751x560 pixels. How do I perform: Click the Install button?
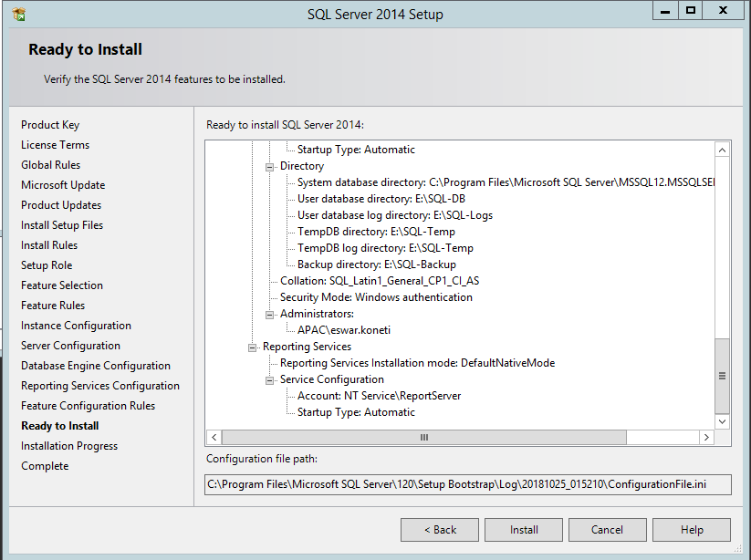coord(523,529)
